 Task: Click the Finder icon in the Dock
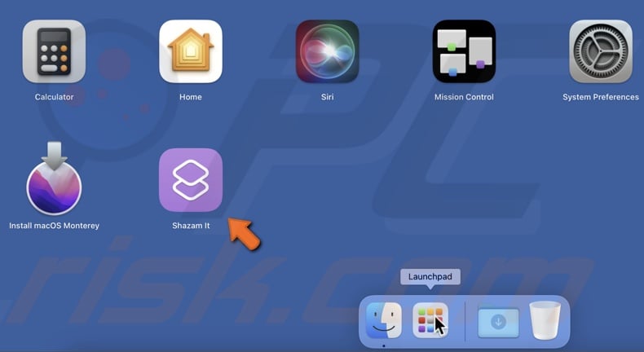click(x=384, y=320)
